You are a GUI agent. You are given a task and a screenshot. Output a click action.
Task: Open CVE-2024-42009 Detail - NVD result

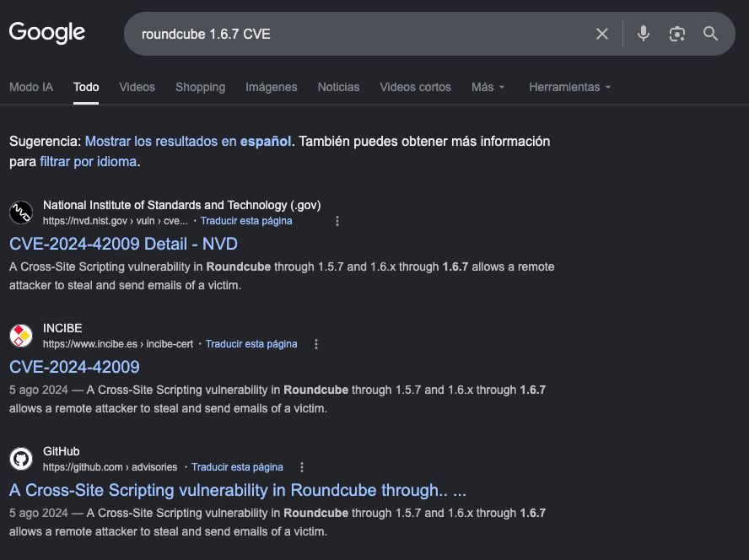tap(123, 244)
